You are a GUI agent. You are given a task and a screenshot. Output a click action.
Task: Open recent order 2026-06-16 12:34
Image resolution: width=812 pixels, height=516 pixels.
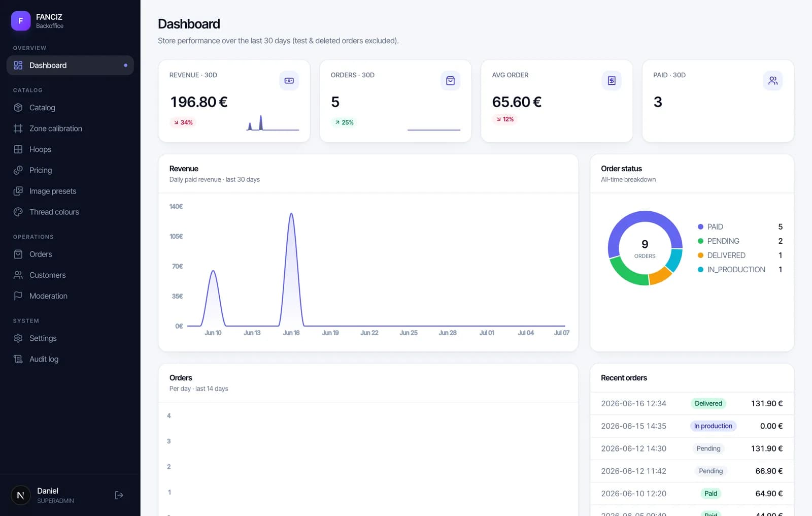[x=692, y=403]
